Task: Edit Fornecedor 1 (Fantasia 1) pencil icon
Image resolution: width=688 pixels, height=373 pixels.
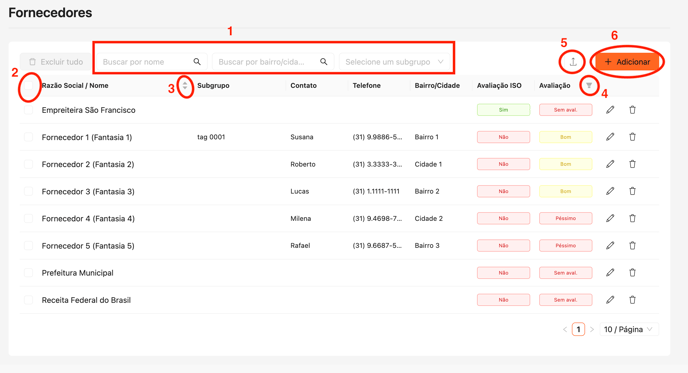Action: (610, 137)
